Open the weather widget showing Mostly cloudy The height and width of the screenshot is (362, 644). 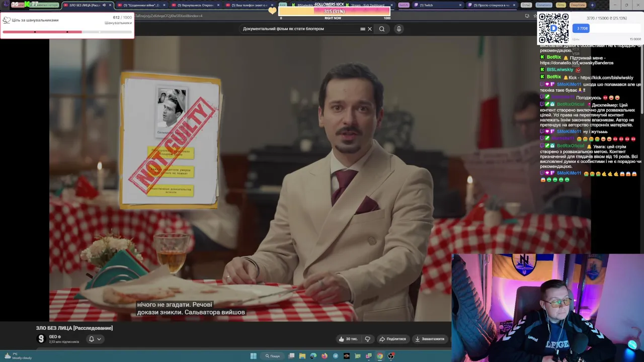(17, 356)
